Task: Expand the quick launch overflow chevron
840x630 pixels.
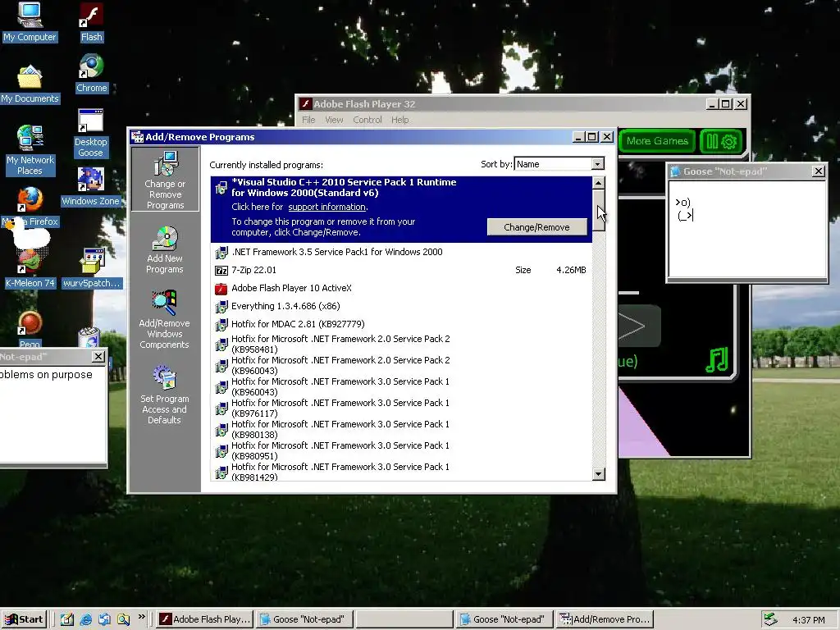Action: click(x=141, y=617)
